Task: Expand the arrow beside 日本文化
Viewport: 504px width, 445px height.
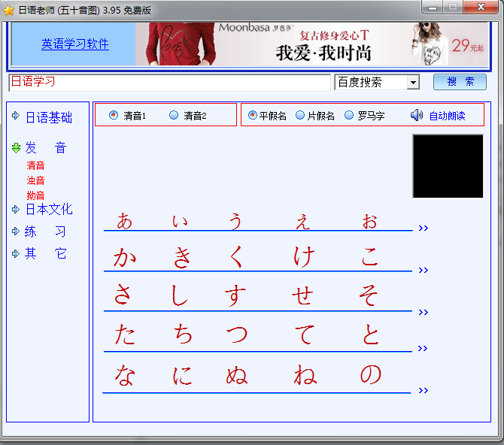Action: coord(16,210)
